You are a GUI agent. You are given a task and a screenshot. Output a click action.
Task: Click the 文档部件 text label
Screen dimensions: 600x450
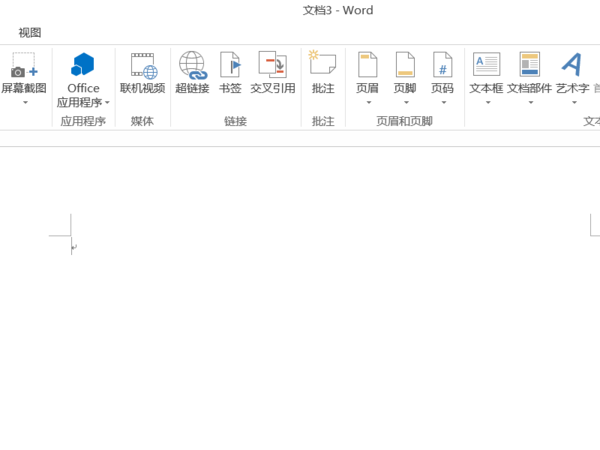point(530,88)
